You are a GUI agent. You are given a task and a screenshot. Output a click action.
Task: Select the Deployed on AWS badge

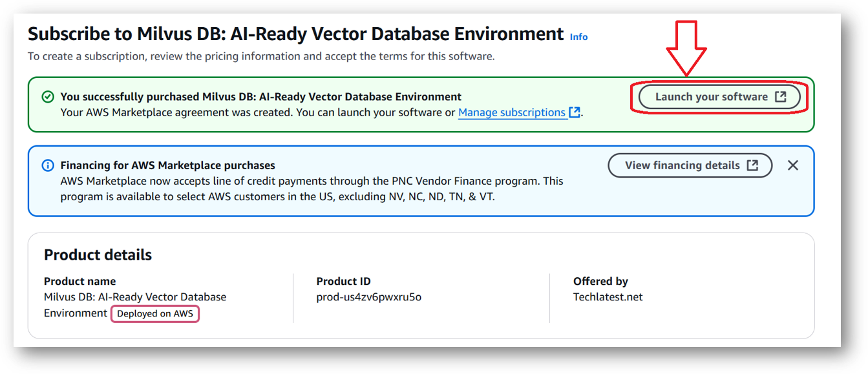[x=154, y=313]
